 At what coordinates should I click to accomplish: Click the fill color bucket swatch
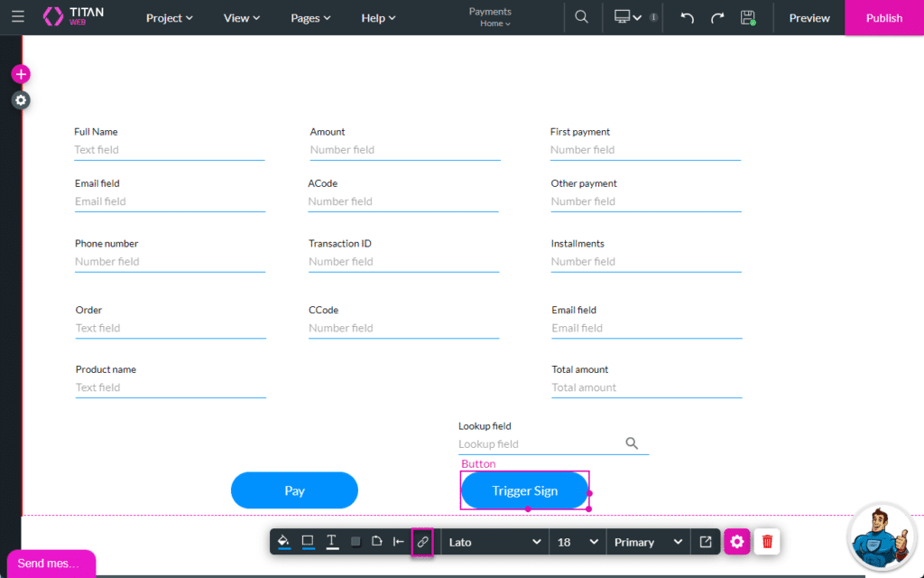pyautogui.click(x=283, y=542)
